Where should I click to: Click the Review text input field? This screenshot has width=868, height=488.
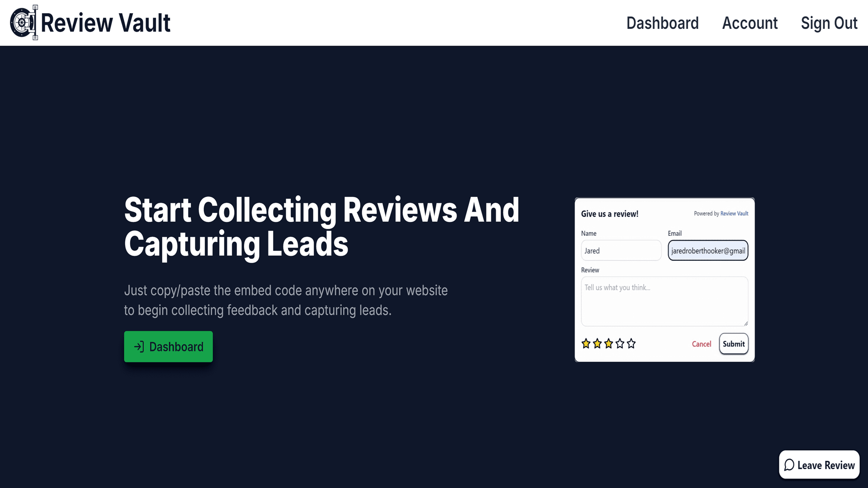point(665,301)
